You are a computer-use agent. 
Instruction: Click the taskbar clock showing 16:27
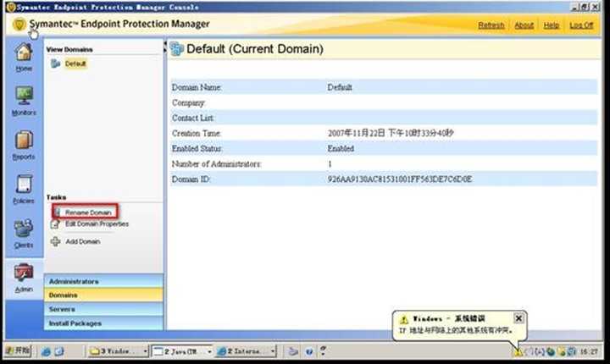tap(588, 351)
